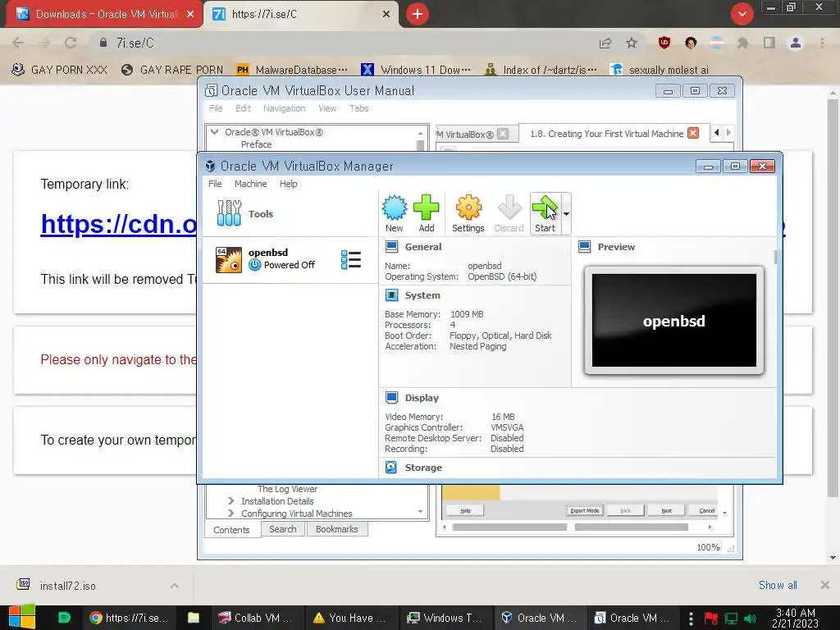Open the uBlock Origin extension icon
Viewport: 840px width, 630px height.
(x=664, y=43)
